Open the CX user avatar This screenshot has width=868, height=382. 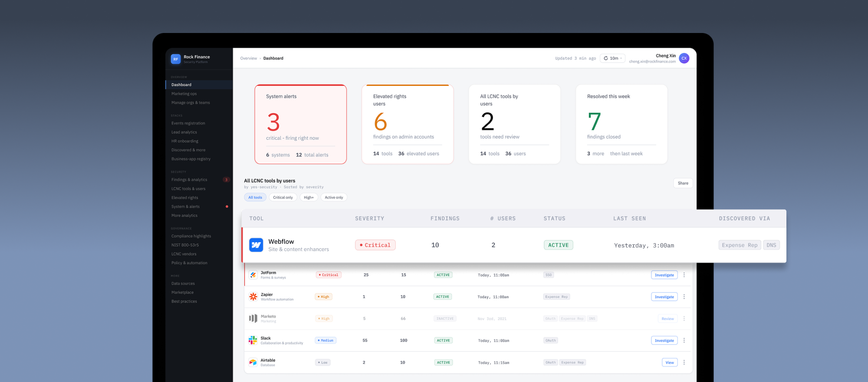[x=684, y=58]
